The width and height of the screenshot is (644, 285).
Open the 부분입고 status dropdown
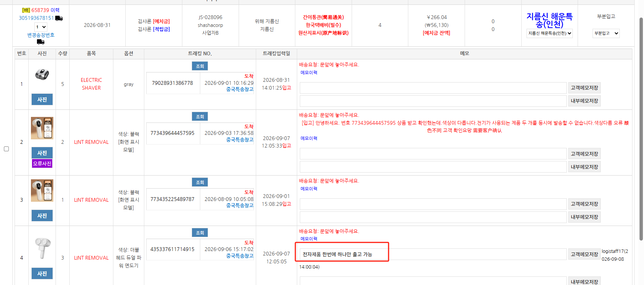[x=606, y=33]
